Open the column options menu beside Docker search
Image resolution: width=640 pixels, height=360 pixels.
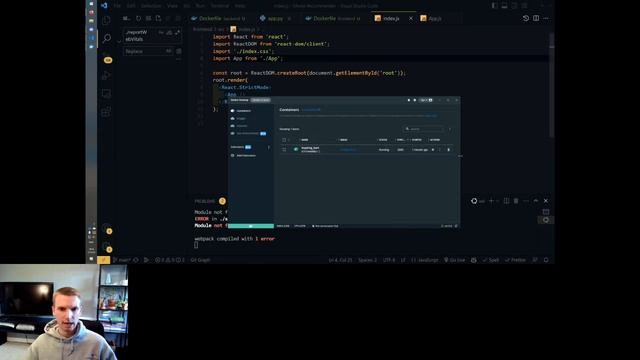tap(450, 129)
